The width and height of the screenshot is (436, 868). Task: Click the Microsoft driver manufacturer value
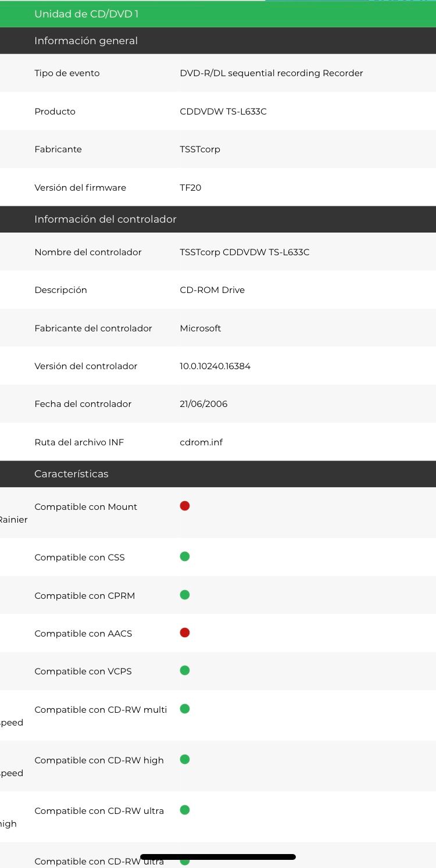click(x=201, y=328)
